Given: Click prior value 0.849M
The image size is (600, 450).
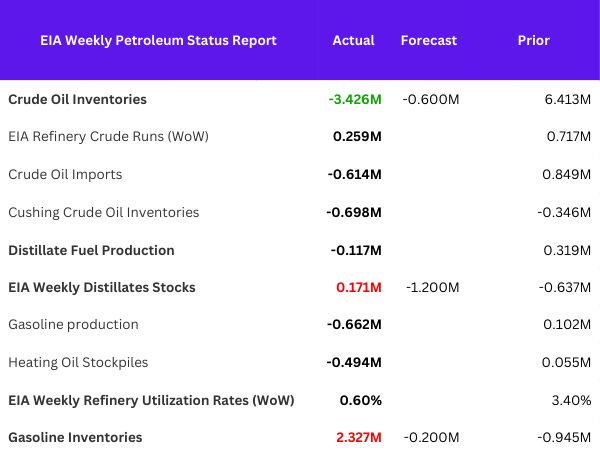Looking at the screenshot, I should (566, 174).
